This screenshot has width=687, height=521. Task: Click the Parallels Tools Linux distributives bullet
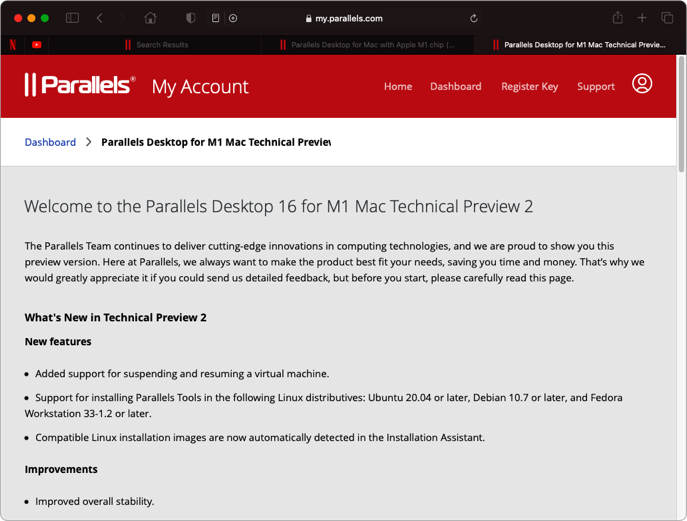pos(323,405)
